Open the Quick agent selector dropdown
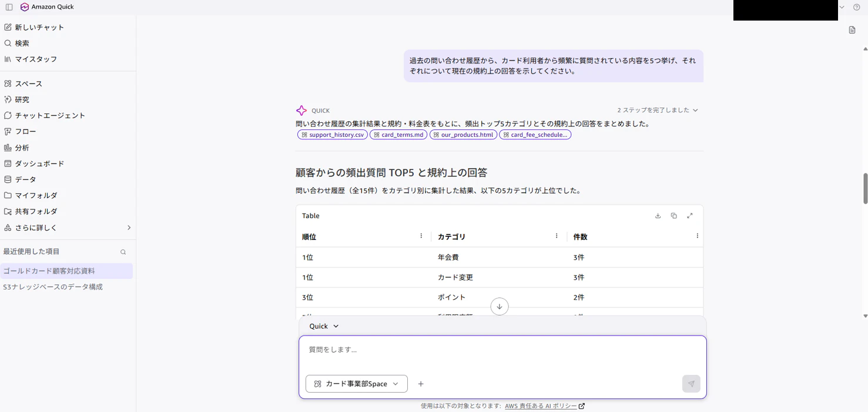 click(324, 326)
